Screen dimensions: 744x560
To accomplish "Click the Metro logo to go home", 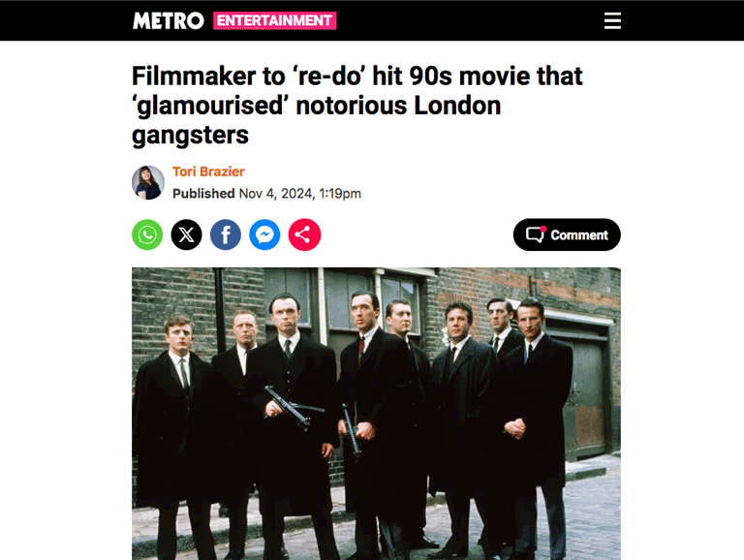I will (168, 21).
